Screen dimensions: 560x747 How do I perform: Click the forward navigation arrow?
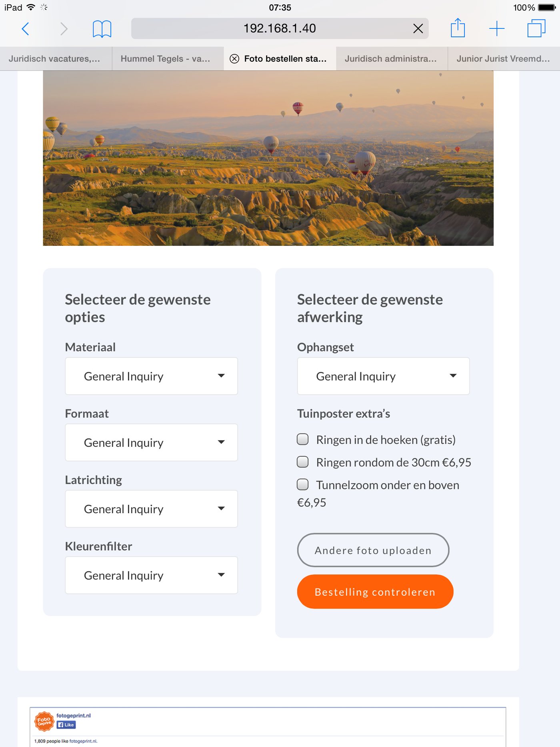[x=64, y=28]
